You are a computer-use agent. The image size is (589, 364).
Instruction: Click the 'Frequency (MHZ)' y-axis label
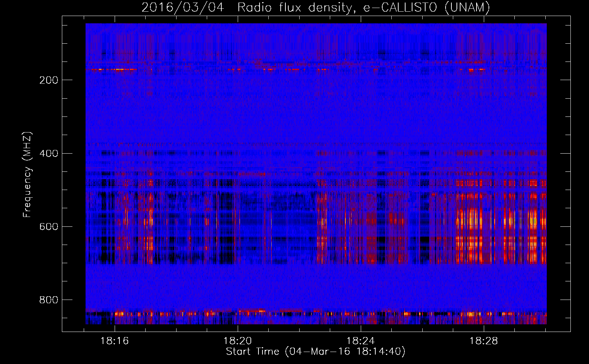tap(27, 174)
